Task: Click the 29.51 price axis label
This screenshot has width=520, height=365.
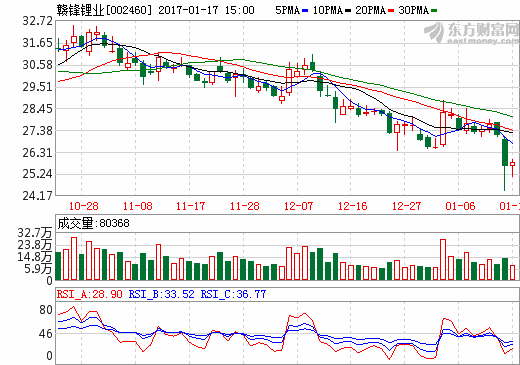Action: [x=38, y=87]
